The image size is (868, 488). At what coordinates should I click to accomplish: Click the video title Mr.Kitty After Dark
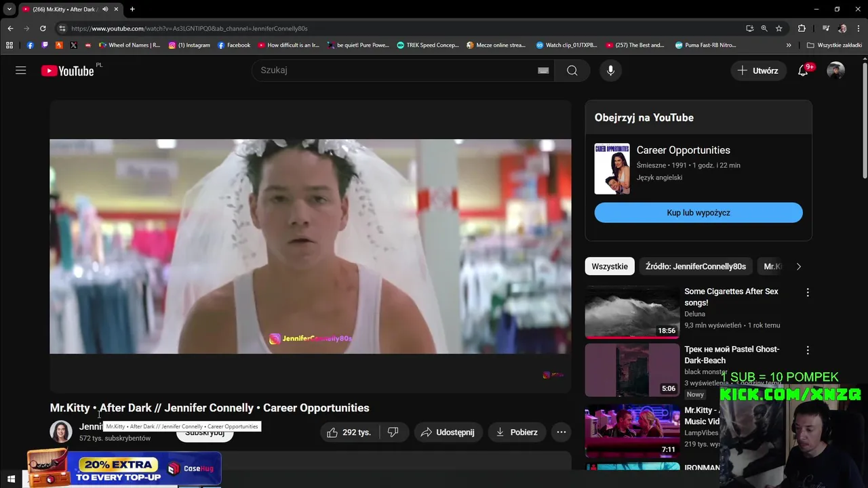pos(210,408)
